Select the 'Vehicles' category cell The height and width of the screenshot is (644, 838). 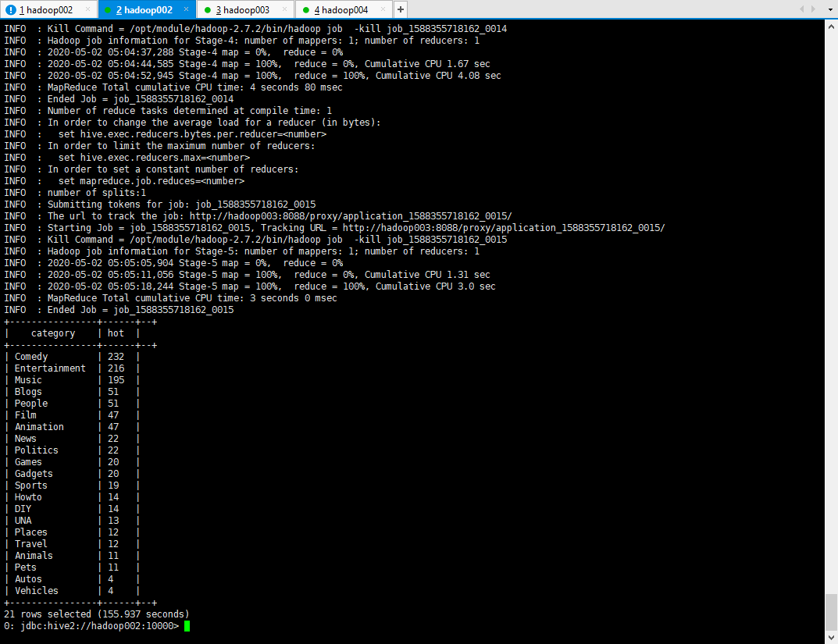click(x=37, y=592)
